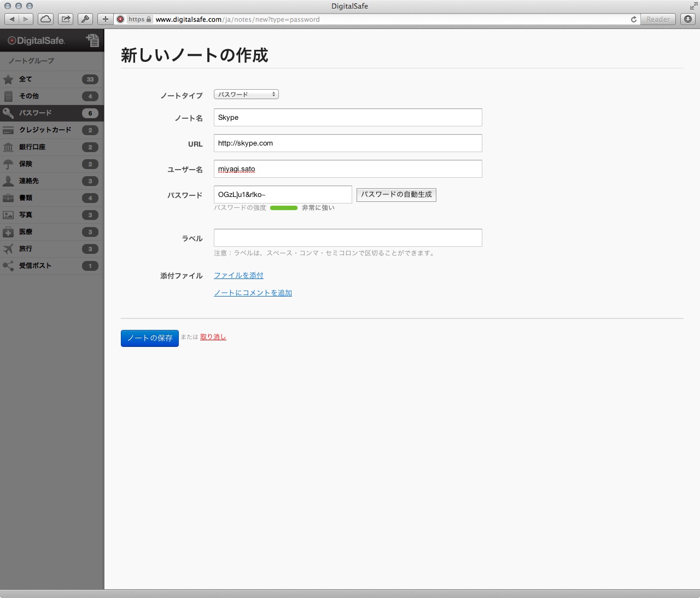Click the Share toolbar button
This screenshot has height=598, width=700.
[x=66, y=19]
